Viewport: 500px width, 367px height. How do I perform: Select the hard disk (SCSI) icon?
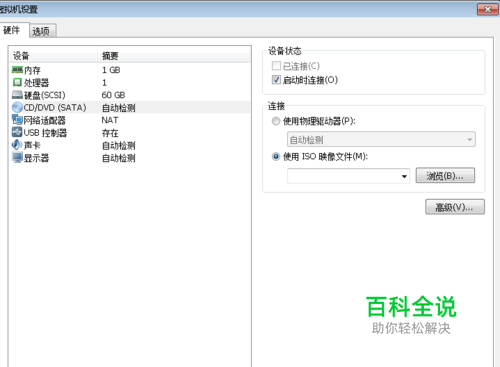click(x=17, y=95)
